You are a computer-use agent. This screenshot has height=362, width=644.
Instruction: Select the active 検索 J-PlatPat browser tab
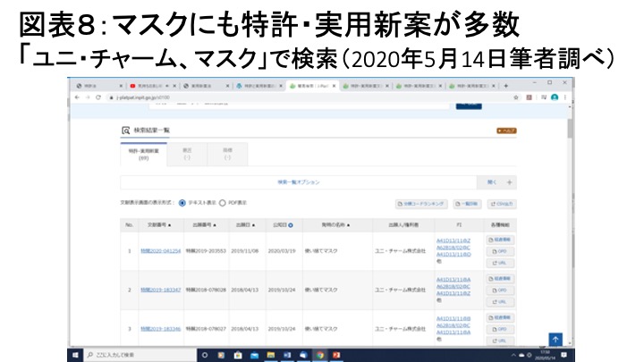tap(312, 86)
